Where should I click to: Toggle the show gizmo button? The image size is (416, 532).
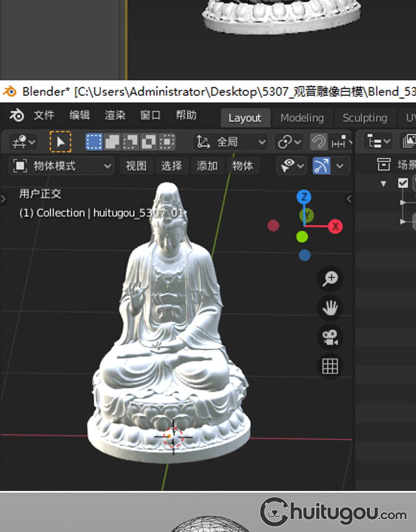point(322,166)
